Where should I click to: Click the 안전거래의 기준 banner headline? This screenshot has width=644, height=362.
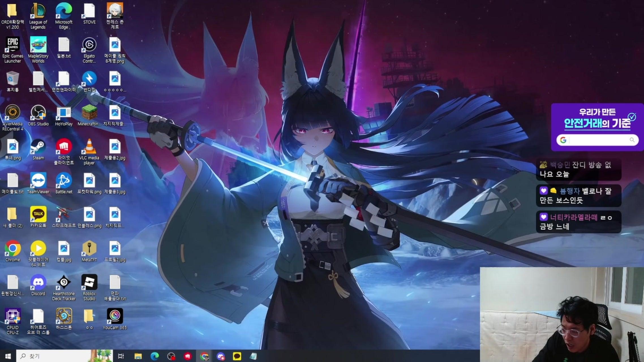click(x=597, y=123)
